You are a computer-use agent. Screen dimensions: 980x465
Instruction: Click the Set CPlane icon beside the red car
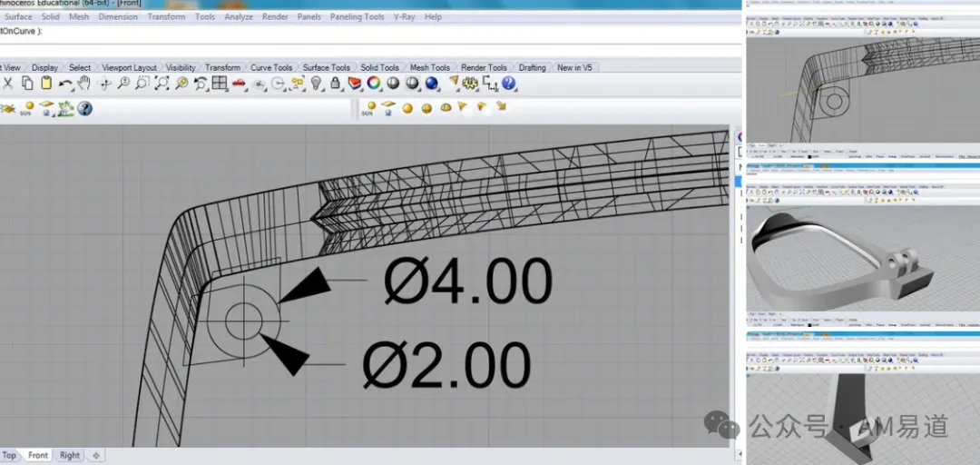pos(259,84)
